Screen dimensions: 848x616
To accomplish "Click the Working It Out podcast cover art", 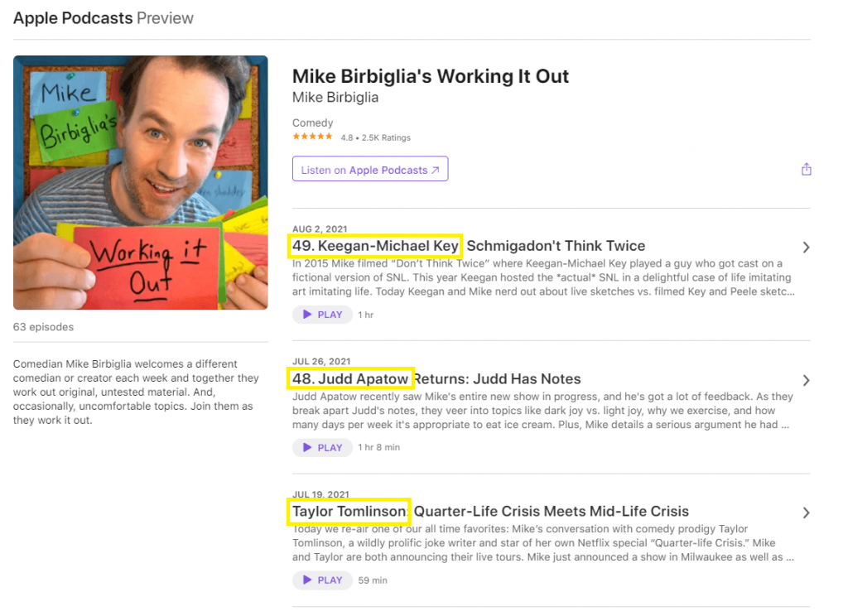I will point(141,183).
